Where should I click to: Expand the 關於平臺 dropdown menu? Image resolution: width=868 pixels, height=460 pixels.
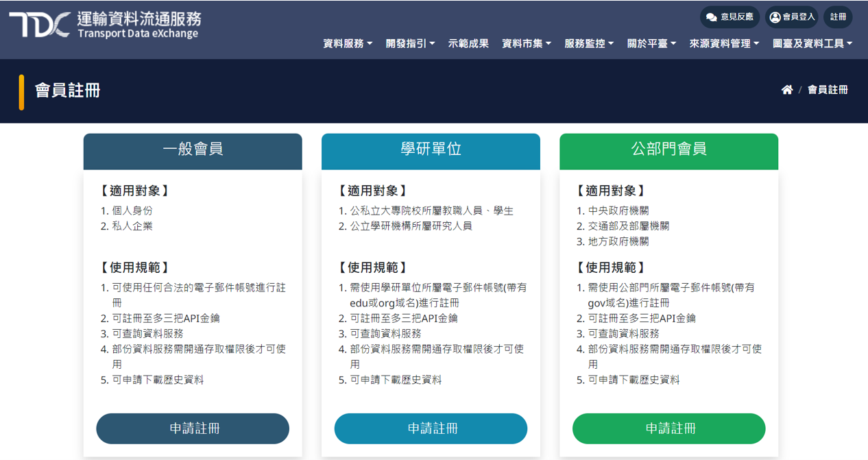click(651, 43)
